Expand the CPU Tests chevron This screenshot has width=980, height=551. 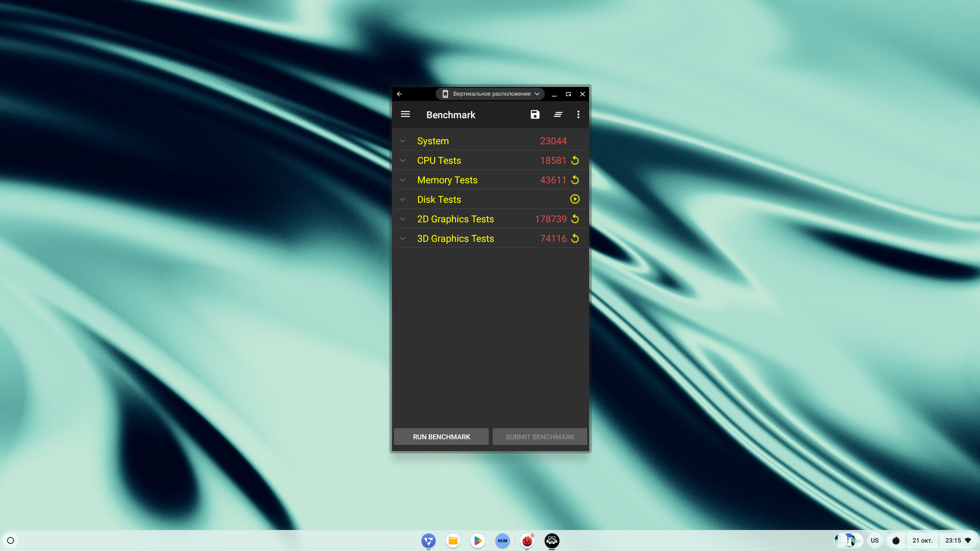point(402,160)
